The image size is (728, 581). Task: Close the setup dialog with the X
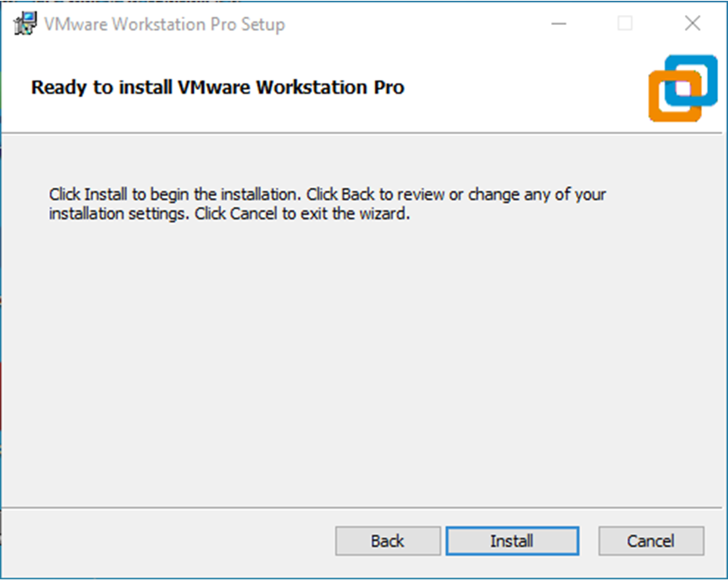point(692,24)
